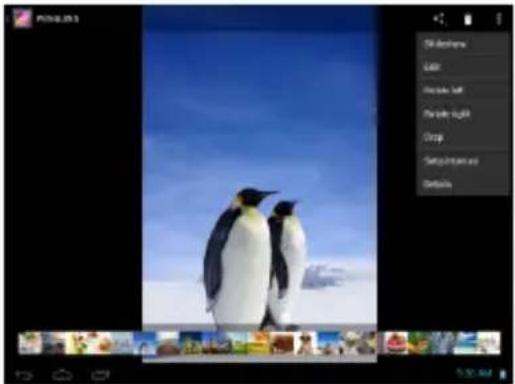The height and width of the screenshot is (384, 515).
Task: Tap the Android Back navigation button
Action: click(x=24, y=375)
